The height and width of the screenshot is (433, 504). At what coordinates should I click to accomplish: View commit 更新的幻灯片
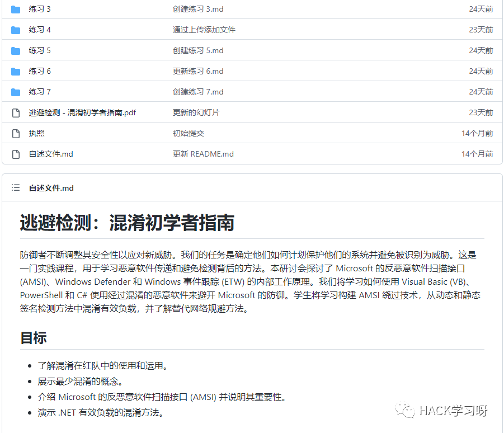pyautogui.click(x=196, y=112)
